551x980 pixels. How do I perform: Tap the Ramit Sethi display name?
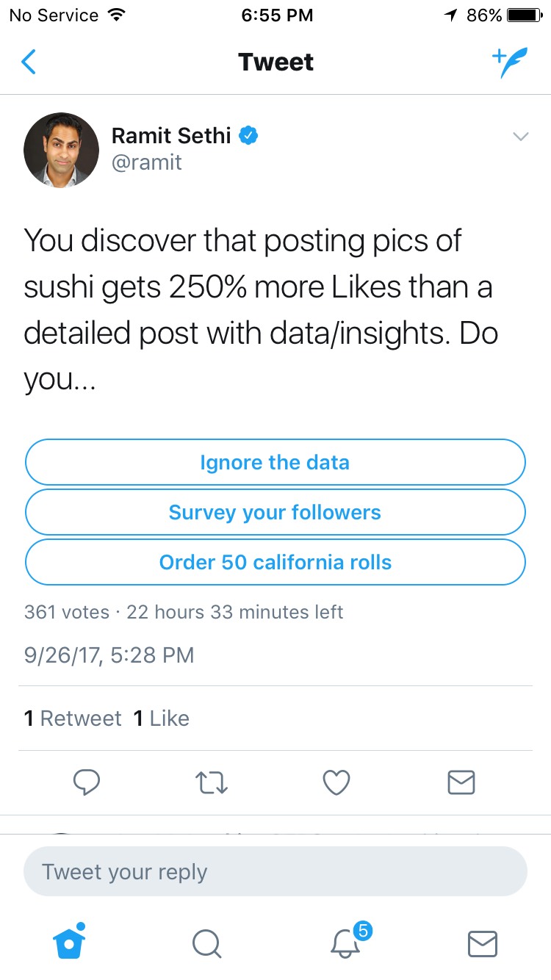(172, 136)
